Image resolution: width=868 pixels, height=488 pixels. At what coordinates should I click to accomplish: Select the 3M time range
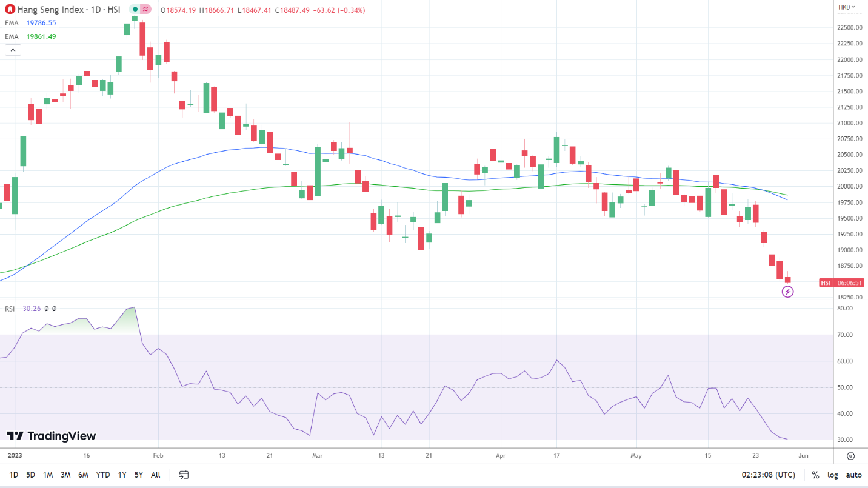click(x=65, y=475)
